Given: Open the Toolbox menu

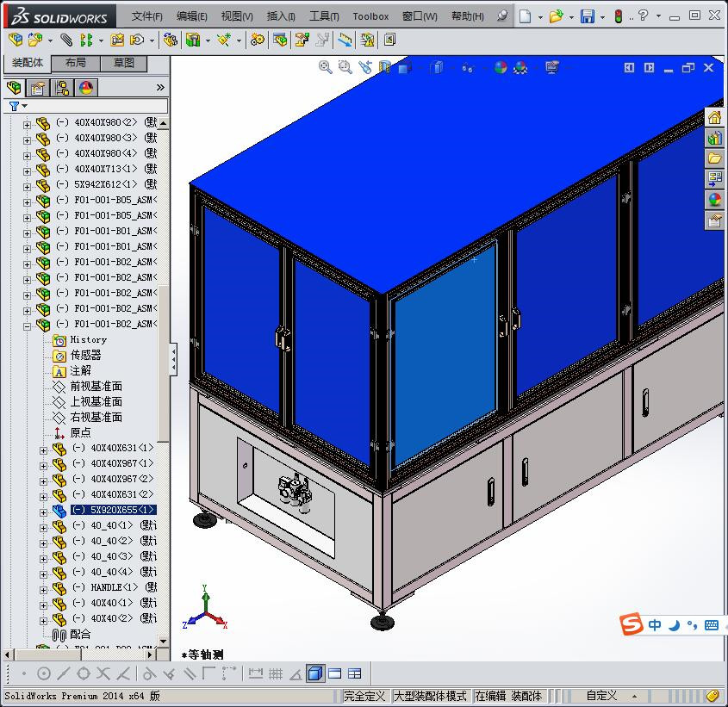Looking at the screenshot, I should click(x=370, y=16).
